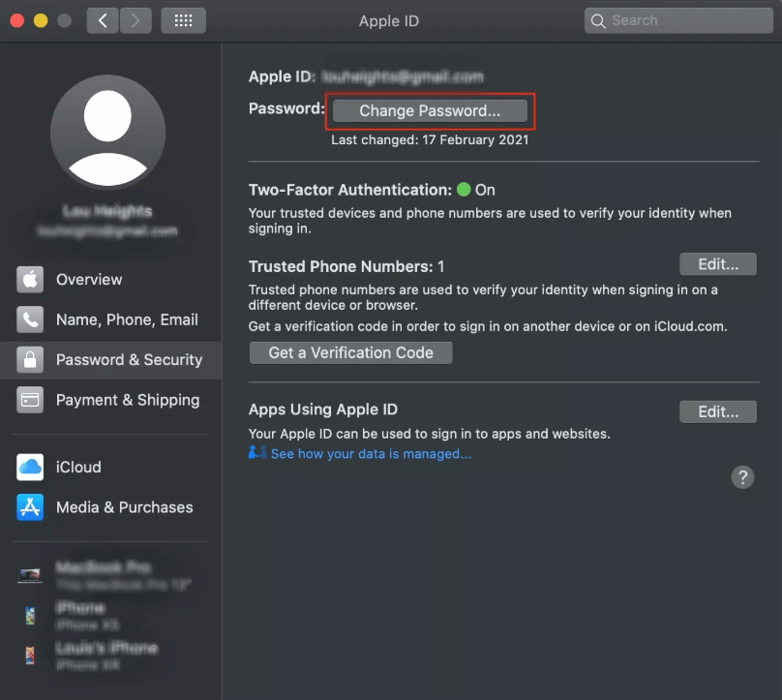Click the App Store Media & Purchases icon

tap(30, 507)
